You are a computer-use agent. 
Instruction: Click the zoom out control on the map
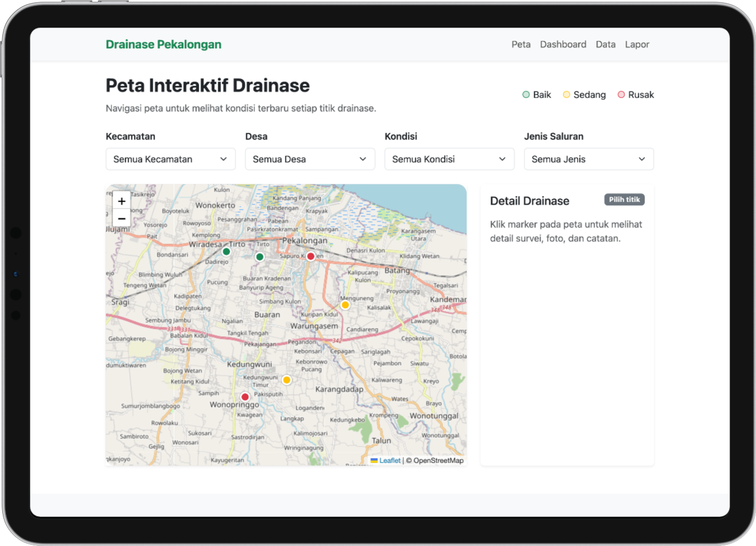(121, 218)
